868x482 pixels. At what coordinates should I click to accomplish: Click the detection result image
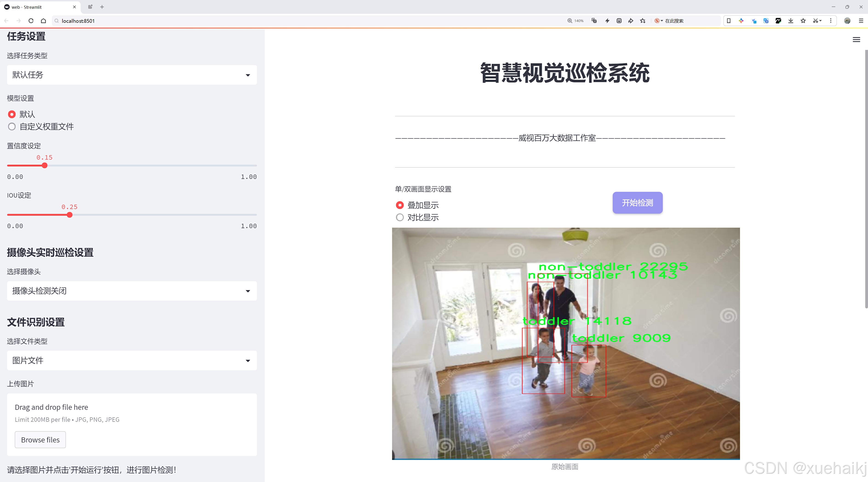(x=566, y=344)
